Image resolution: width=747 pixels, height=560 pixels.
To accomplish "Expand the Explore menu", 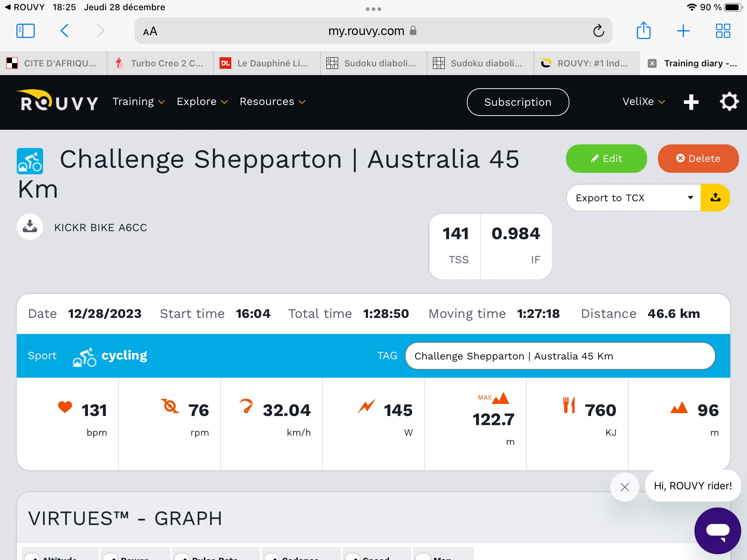I will tap(202, 102).
